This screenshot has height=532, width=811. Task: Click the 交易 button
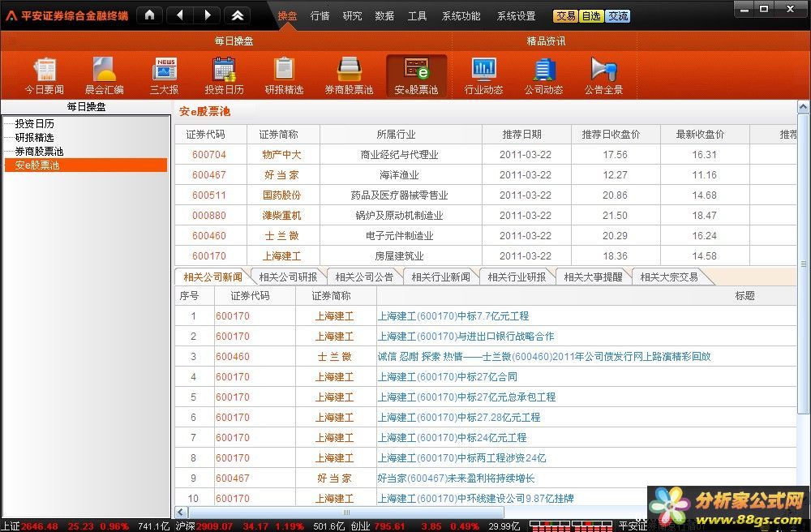coord(565,16)
